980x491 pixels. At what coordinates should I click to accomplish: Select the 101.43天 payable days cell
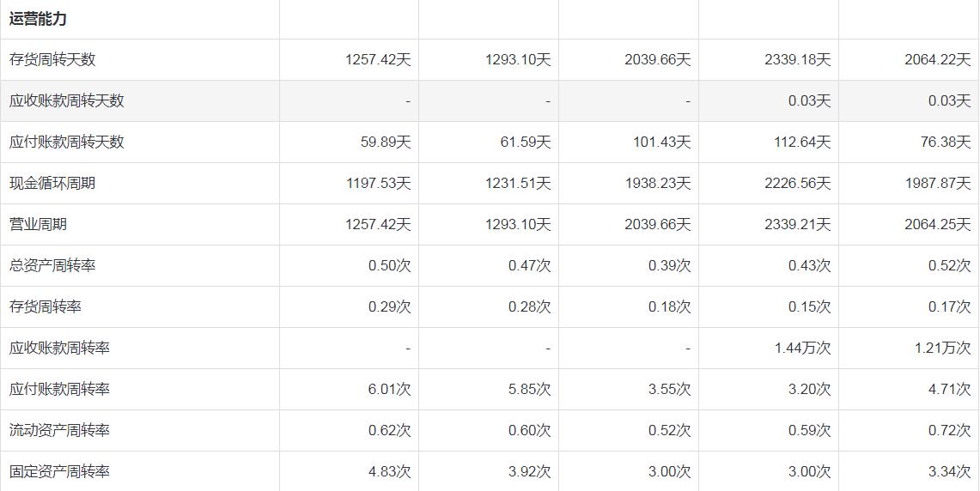click(661, 142)
